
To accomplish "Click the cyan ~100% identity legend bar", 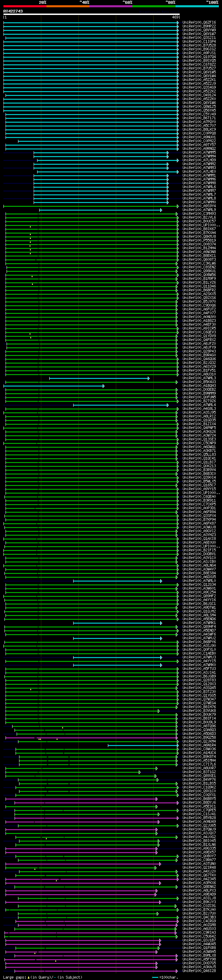I will (197, 6).
